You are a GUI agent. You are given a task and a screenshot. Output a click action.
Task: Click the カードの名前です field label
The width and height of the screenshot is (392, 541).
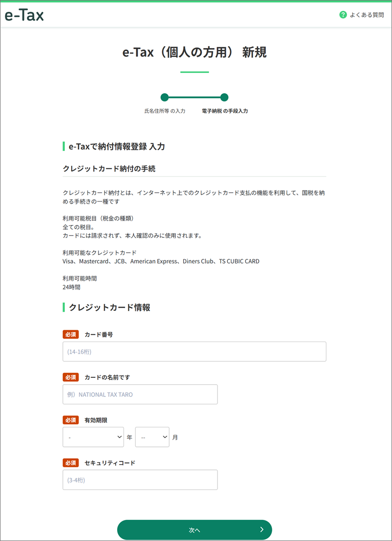[107, 377]
